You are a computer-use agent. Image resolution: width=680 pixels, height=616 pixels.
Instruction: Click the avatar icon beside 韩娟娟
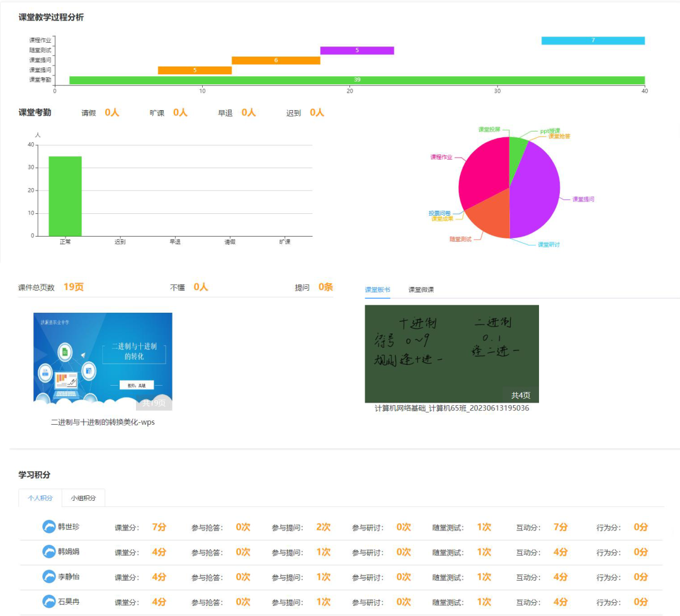(48, 552)
